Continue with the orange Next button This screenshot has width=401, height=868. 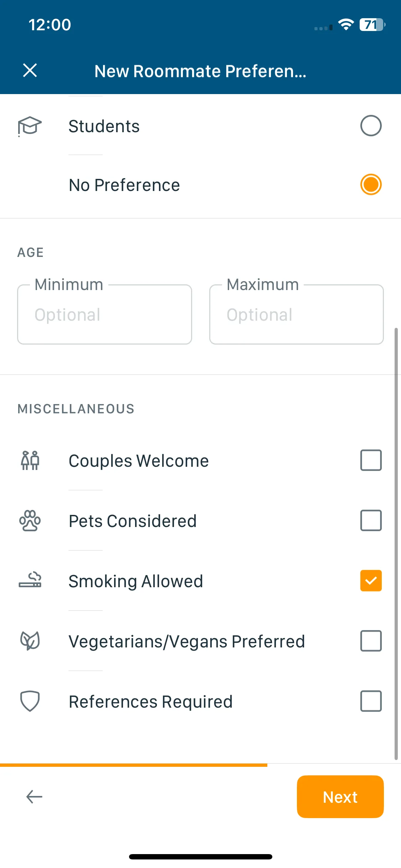click(340, 797)
